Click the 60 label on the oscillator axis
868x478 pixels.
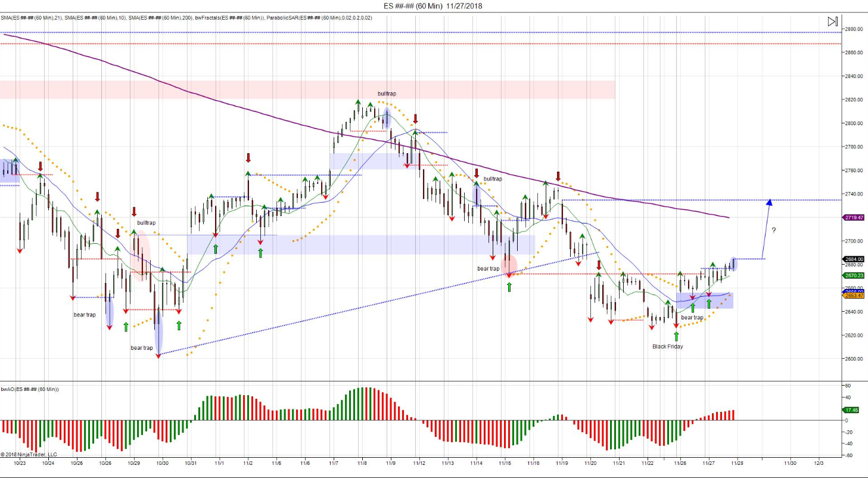[x=849, y=386]
